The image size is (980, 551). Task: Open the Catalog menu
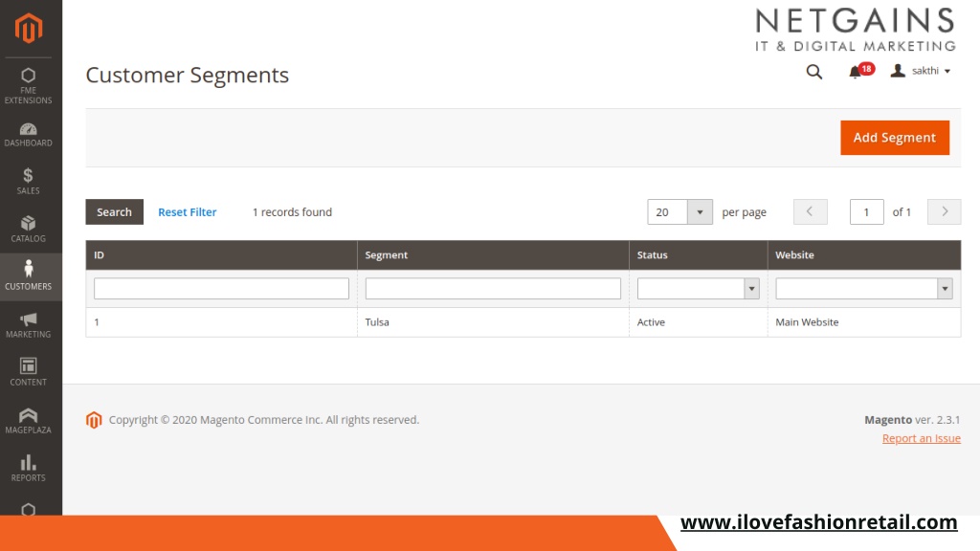coord(28,230)
